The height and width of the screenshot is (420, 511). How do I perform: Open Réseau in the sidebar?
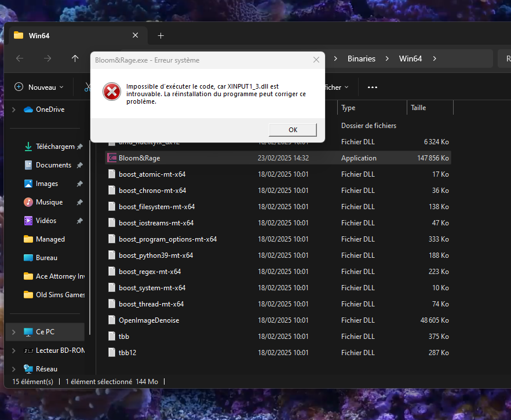point(41,369)
